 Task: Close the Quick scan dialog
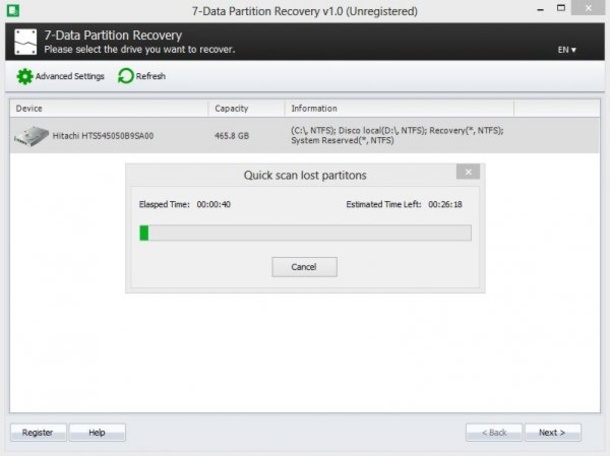coord(468,172)
